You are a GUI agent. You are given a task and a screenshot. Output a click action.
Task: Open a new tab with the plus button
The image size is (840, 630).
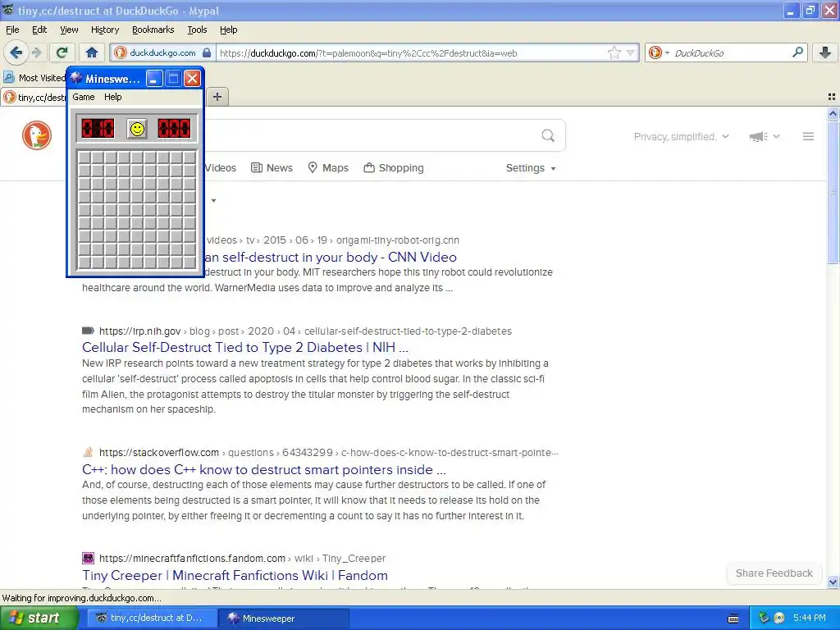[217, 97]
